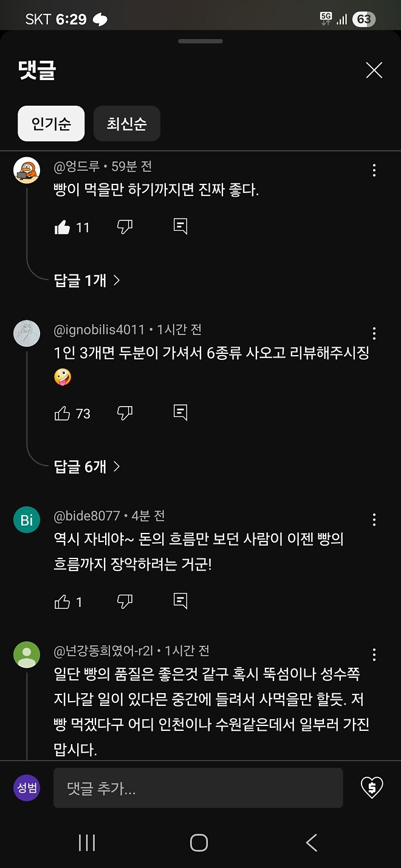Open the reply icon on @엉드루's comment
The image size is (401, 868).
tap(179, 226)
